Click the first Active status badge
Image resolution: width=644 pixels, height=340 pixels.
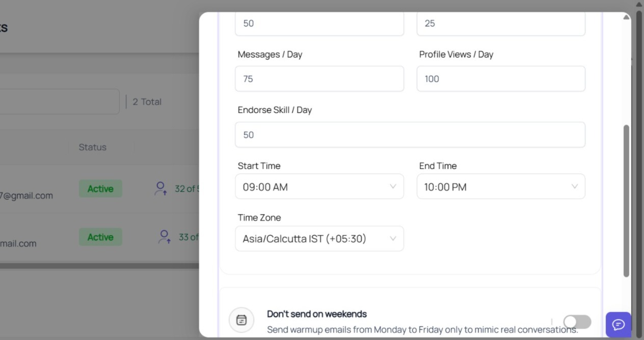point(100,189)
